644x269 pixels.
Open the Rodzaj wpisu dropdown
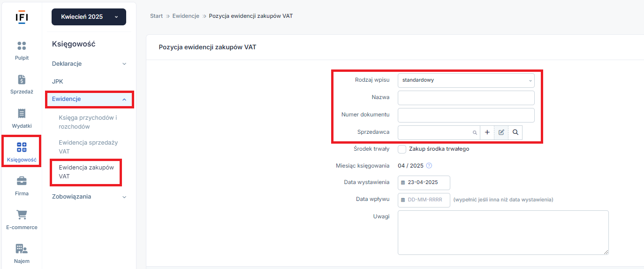pyautogui.click(x=466, y=80)
